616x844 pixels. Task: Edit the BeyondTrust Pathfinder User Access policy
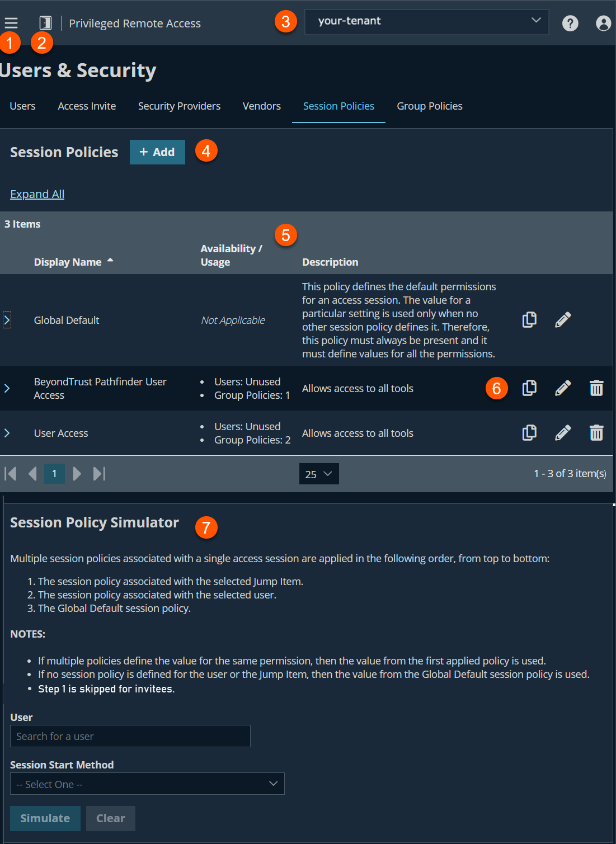(563, 388)
